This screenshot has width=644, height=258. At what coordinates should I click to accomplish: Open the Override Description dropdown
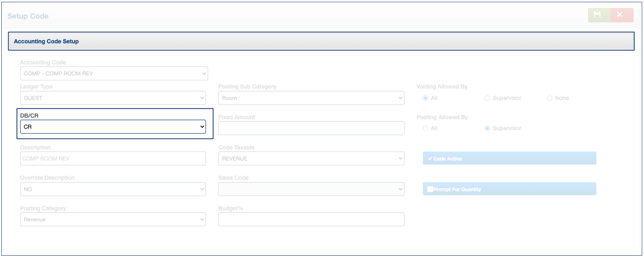tap(113, 189)
